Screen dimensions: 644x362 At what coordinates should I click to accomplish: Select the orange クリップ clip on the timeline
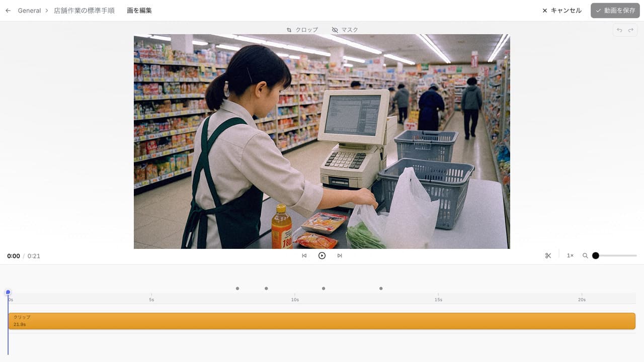pos(321,321)
